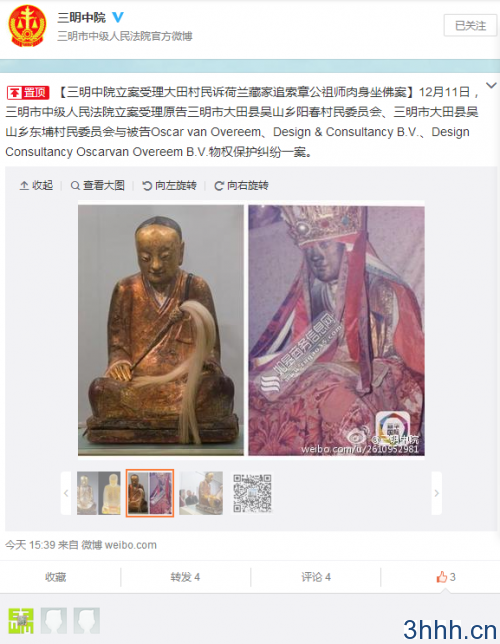Click the green liker avatar icon
The image size is (500, 644).
tap(21, 621)
